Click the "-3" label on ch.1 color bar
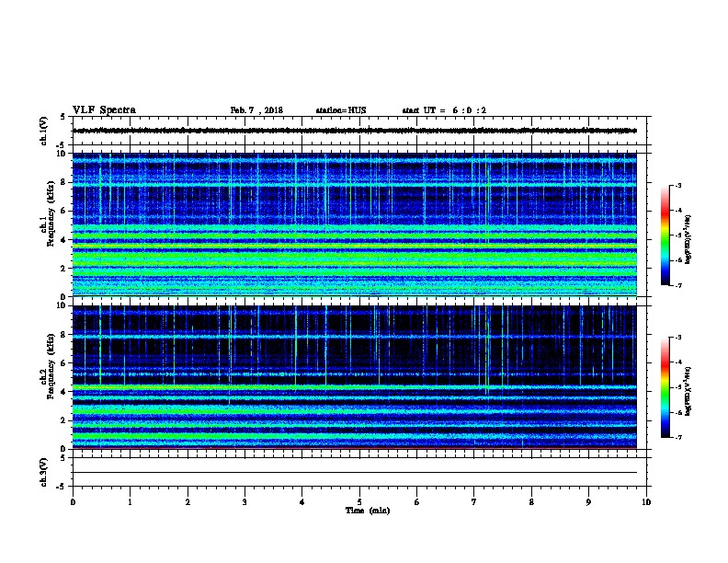This screenshot has height=563, width=728. [678, 185]
